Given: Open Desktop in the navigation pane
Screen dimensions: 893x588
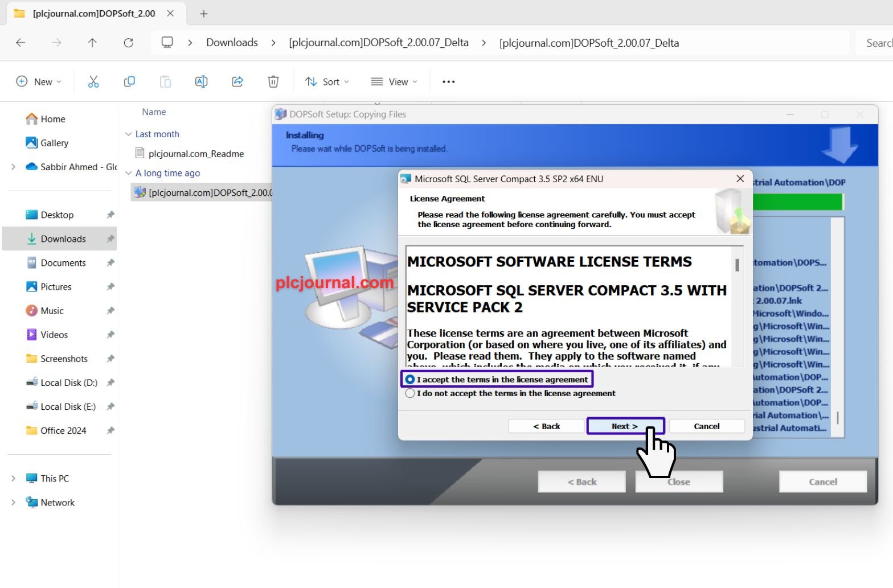Looking at the screenshot, I should (x=50, y=215).
